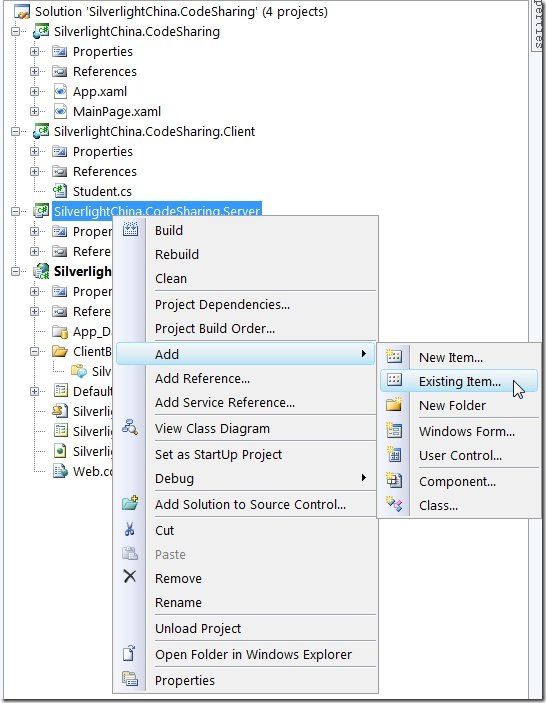This screenshot has width=546, height=703.
Task: Collapse the SilverlightChina.CodeSharing project node
Action: (16, 31)
